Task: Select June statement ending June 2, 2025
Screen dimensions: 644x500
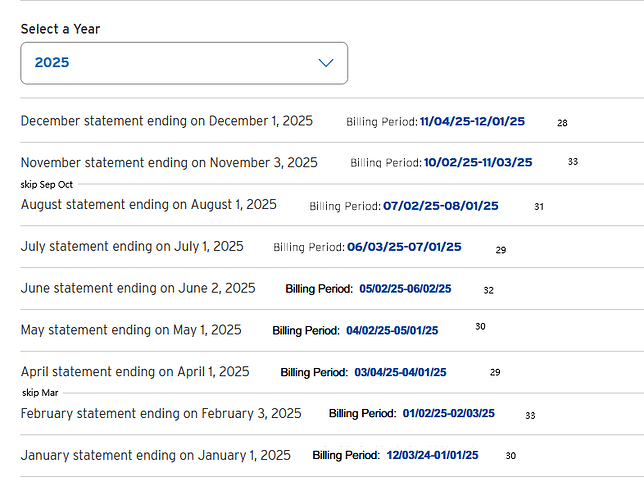Action: tap(138, 288)
